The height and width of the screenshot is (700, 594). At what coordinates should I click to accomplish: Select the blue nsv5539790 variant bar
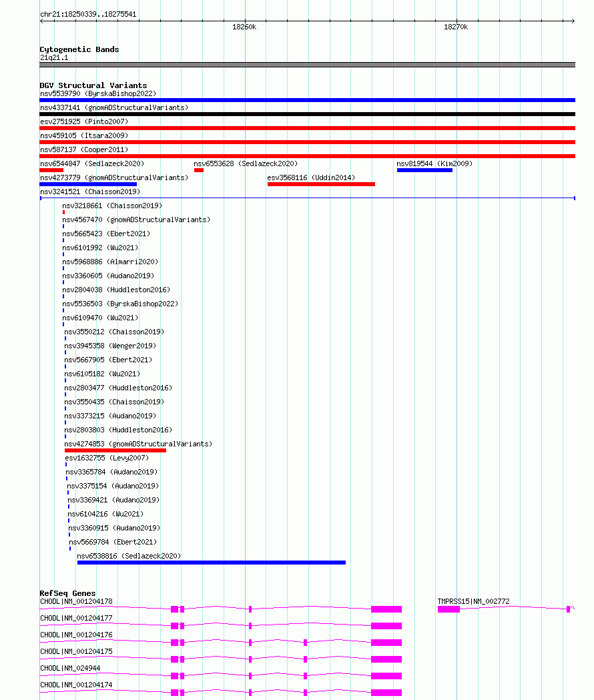(x=307, y=100)
